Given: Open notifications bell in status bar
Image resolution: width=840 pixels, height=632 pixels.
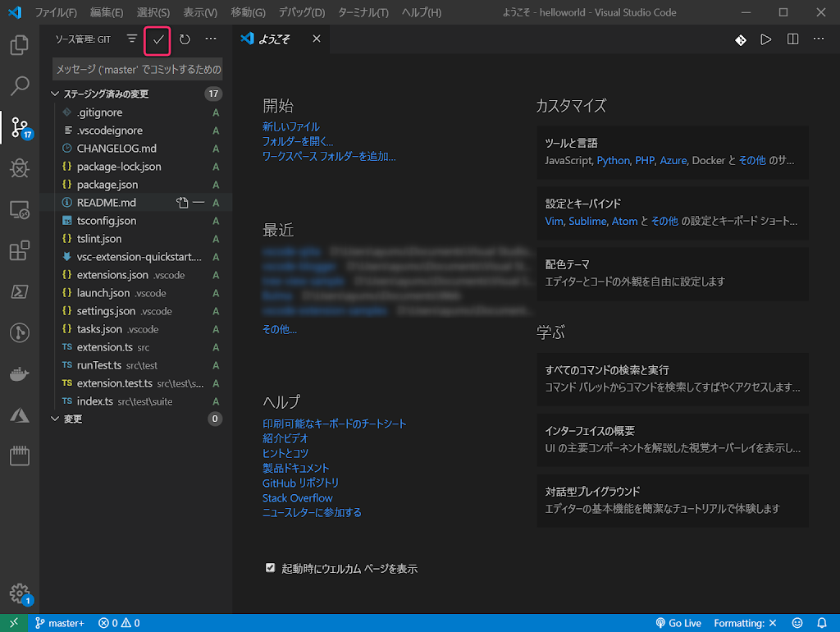Looking at the screenshot, I should tap(822, 623).
